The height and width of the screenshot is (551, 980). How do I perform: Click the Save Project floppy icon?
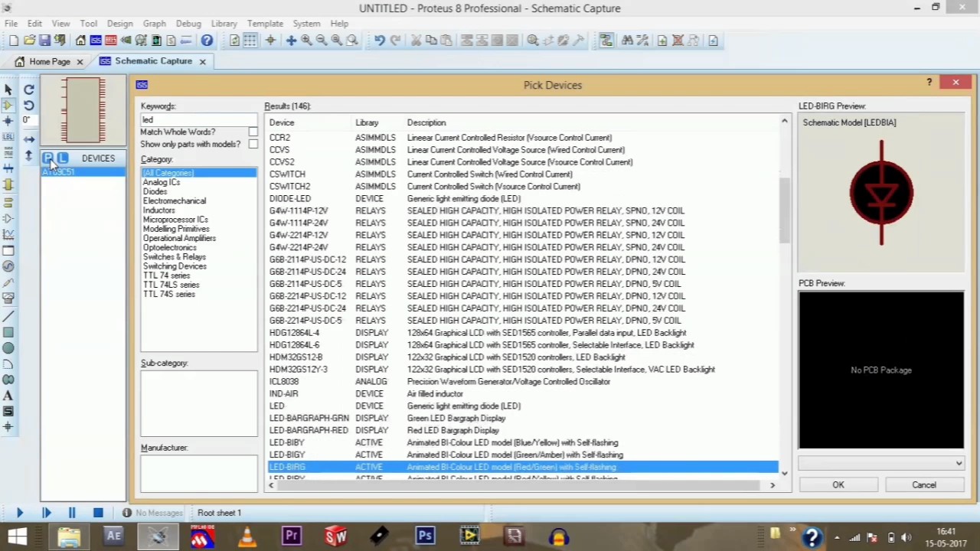[x=44, y=41]
